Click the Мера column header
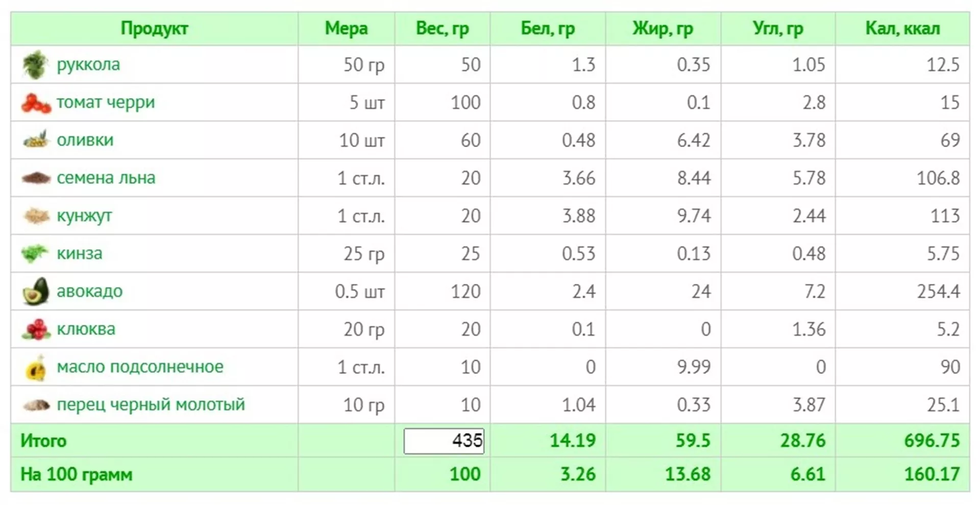 (346, 29)
